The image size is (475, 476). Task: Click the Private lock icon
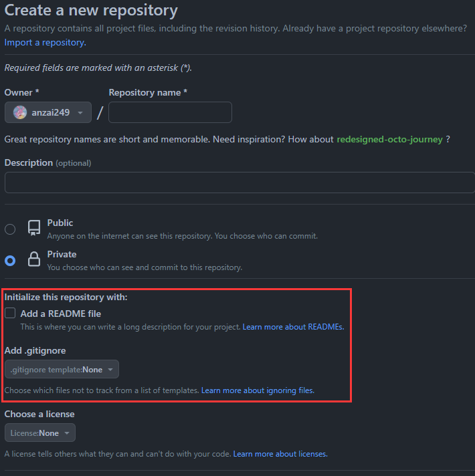click(x=34, y=259)
